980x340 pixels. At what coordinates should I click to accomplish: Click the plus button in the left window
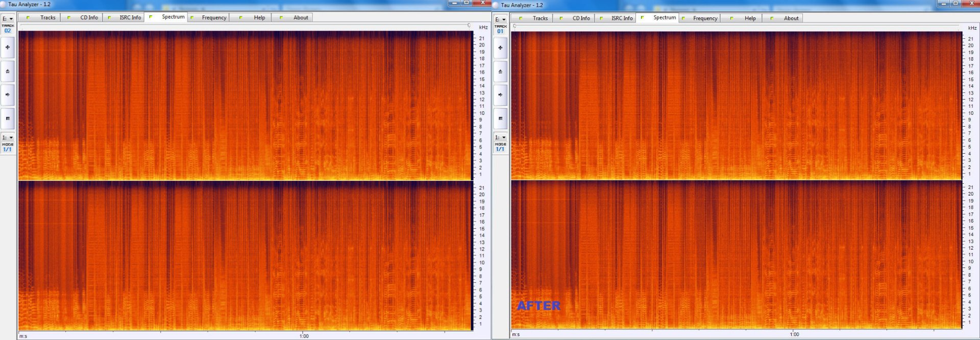[x=8, y=47]
